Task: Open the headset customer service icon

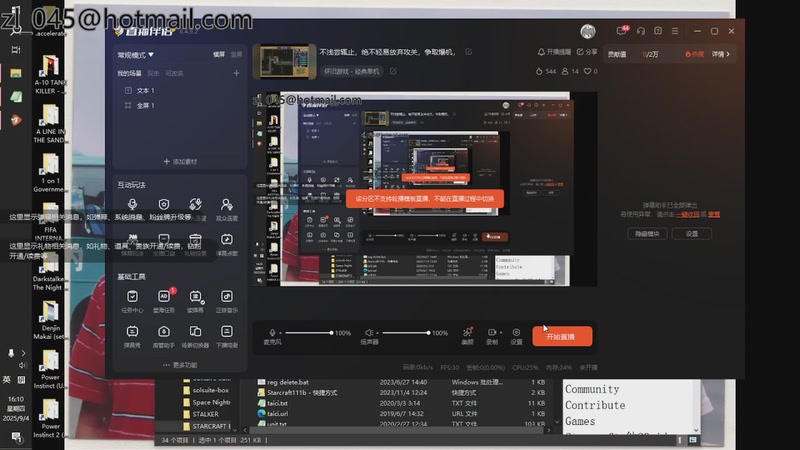Action: point(641,31)
